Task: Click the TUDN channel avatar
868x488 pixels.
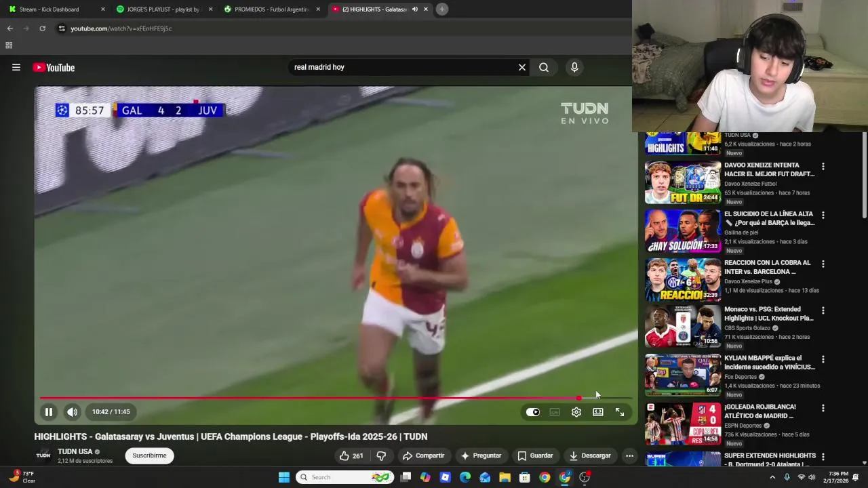Action: pos(43,455)
